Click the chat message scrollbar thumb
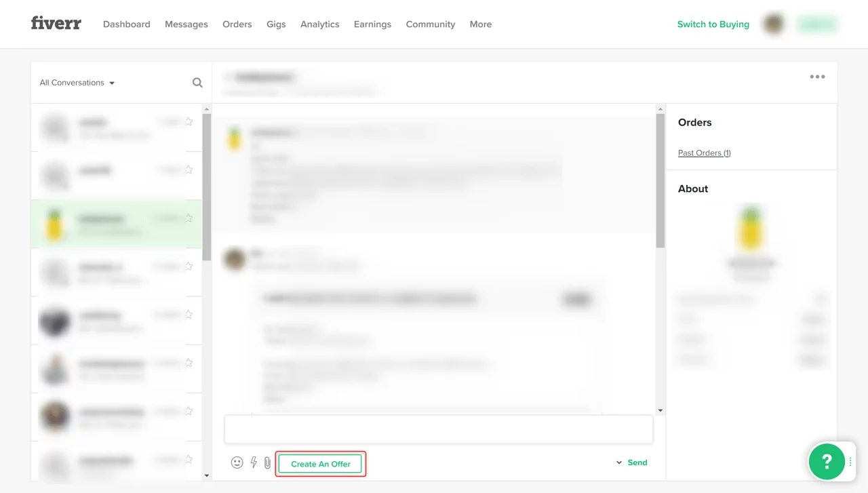Viewport: 868px width, 493px height. (x=660, y=180)
